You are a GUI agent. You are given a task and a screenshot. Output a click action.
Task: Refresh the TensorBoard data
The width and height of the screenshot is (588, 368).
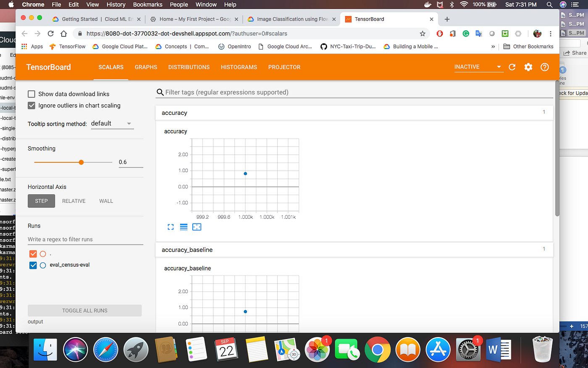(512, 67)
